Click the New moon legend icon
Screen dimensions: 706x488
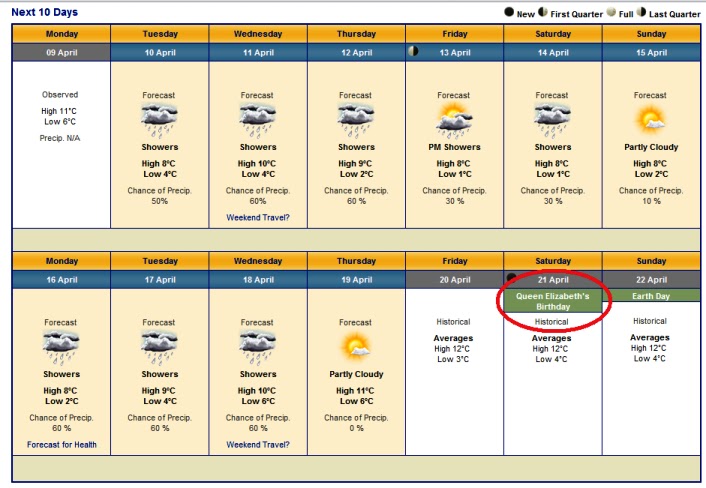click(x=509, y=12)
